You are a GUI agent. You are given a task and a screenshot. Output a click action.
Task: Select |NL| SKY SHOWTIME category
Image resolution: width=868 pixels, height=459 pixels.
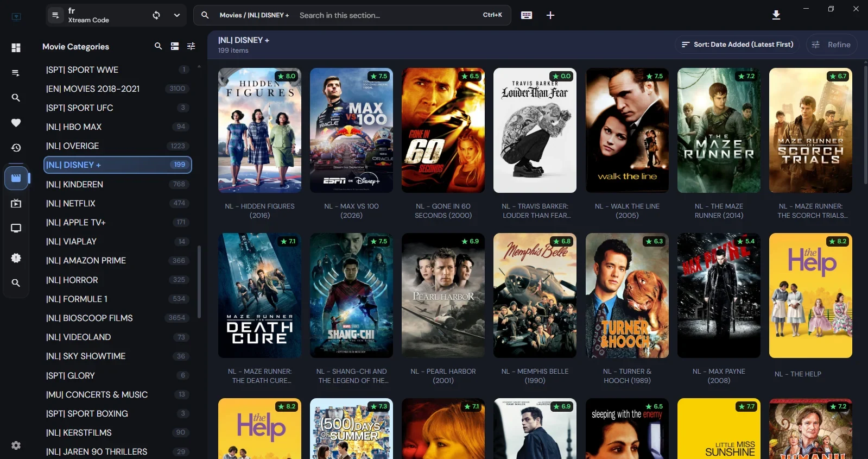pyautogui.click(x=117, y=356)
